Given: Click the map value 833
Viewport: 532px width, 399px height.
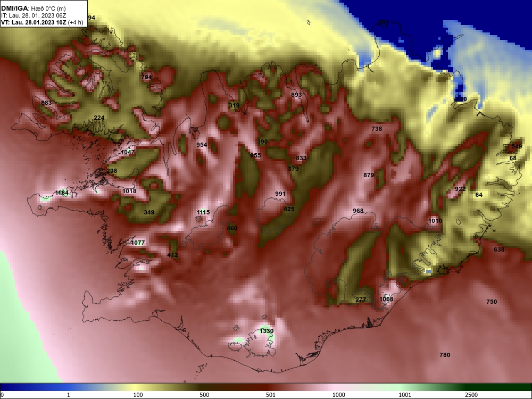Looking at the screenshot, I should (x=301, y=158).
